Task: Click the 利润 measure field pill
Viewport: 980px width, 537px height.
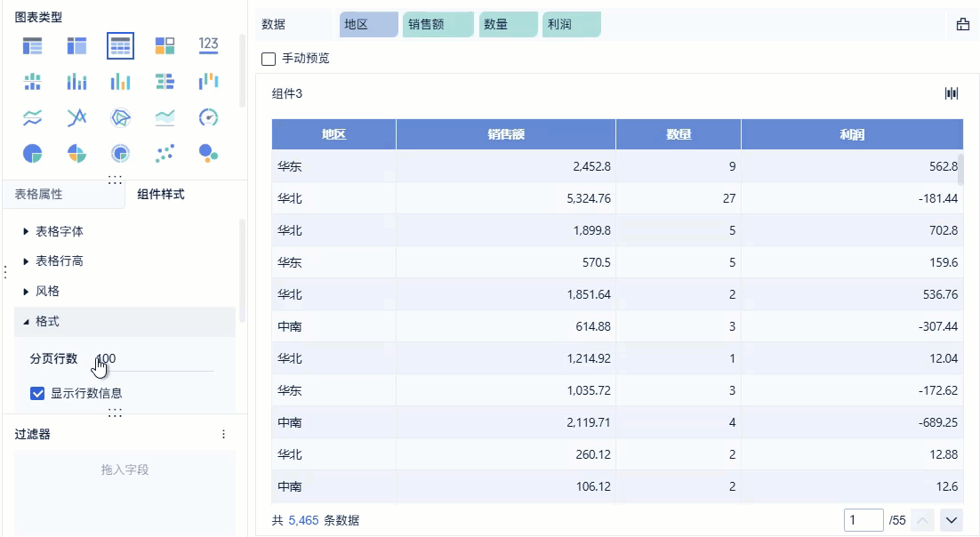Action: coord(571,24)
